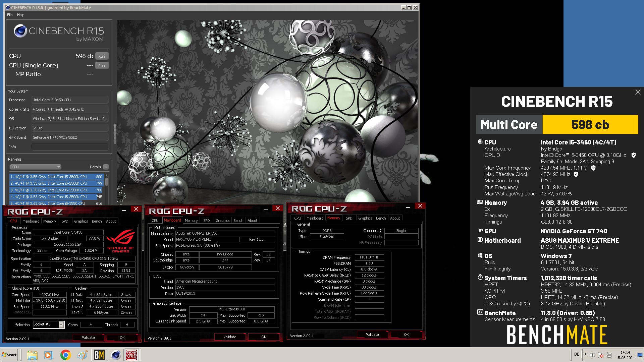Click the Memory icon in BenchMate panel

click(x=480, y=202)
